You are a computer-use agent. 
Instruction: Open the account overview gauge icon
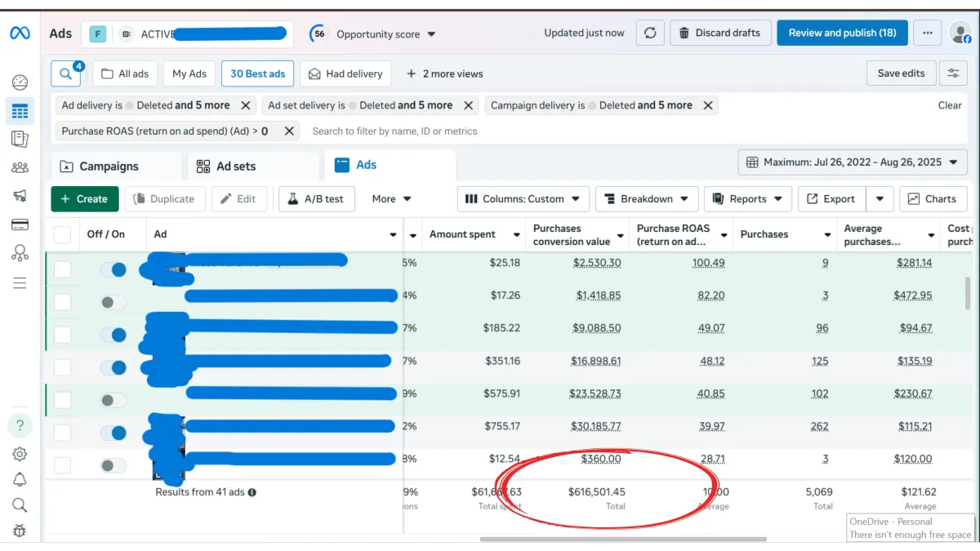(20, 82)
